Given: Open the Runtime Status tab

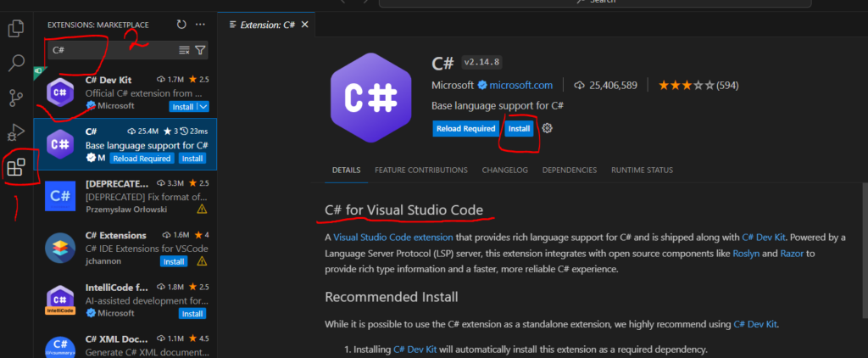Looking at the screenshot, I should [643, 171].
